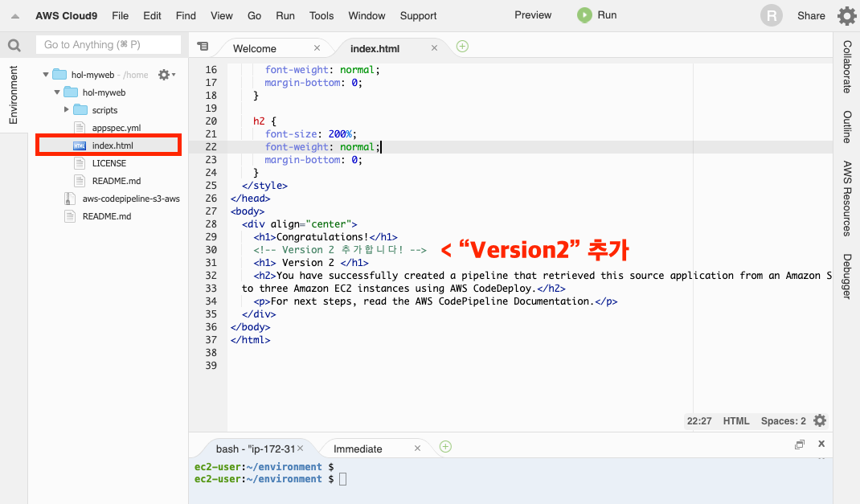Screen dimensions: 860x504
Task: Click the Go to Anything search field
Action: [x=108, y=45]
